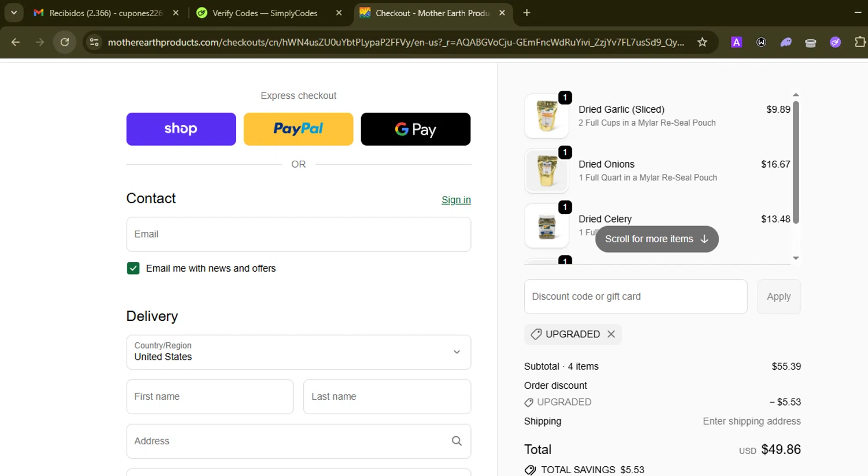Remove the UPGRADED discount code
Viewport: 868px width, 476px height.
tap(611, 334)
